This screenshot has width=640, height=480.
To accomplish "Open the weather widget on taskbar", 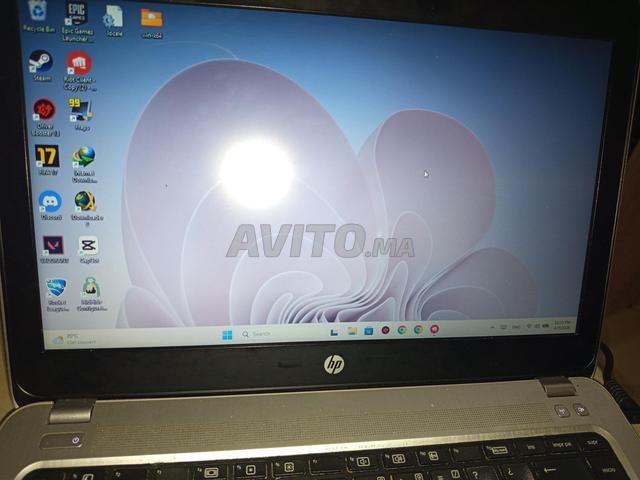I will pyautogui.click(x=70, y=340).
